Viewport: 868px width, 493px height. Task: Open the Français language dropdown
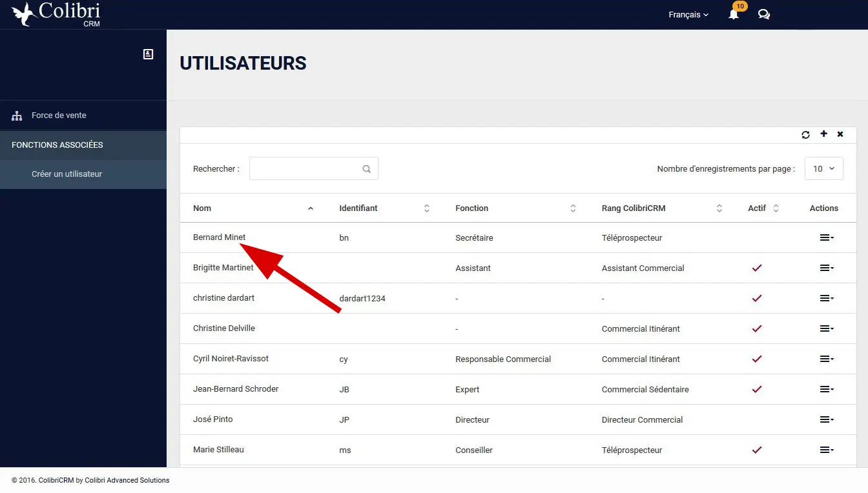tap(688, 14)
